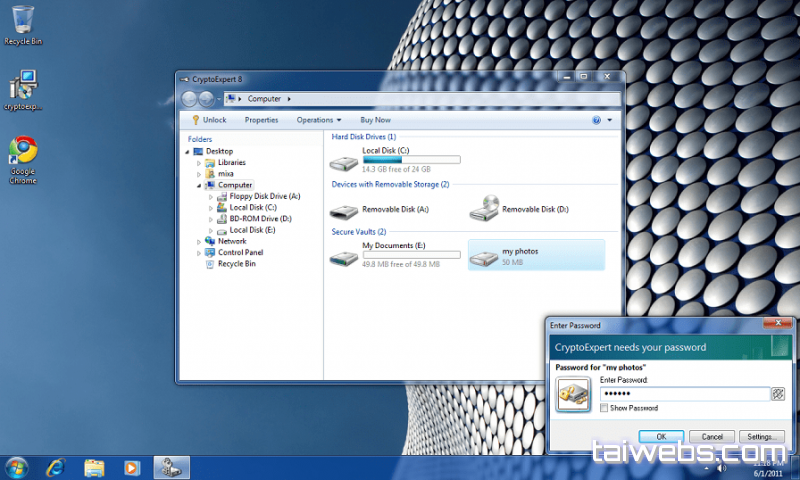The width and height of the screenshot is (800, 480).
Task: Select the my photos vault icon
Action: pyautogui.click(x=483, y=256)
